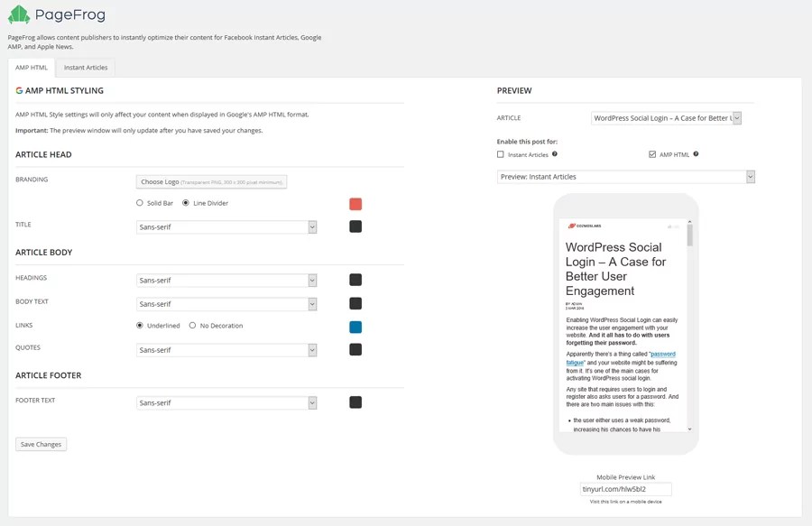The height and width of the screenshot is (526, 812).
Task: Select the AMP HTML tab
Action: (x=32, y=68)
